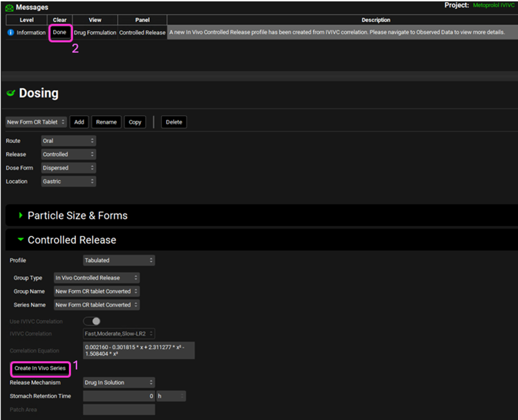Image resolution: width=518 pixels, height=420 pixels.
Task: Open the Dose Form dropdown
Action: (68, 168)
